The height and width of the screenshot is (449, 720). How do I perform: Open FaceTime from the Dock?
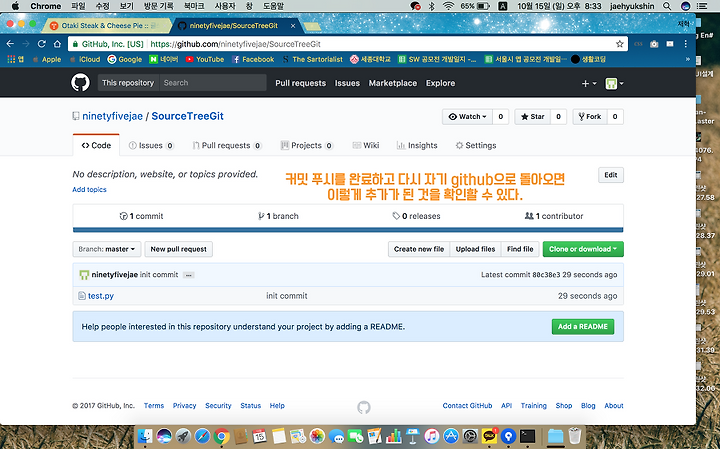tap(355, 436)
